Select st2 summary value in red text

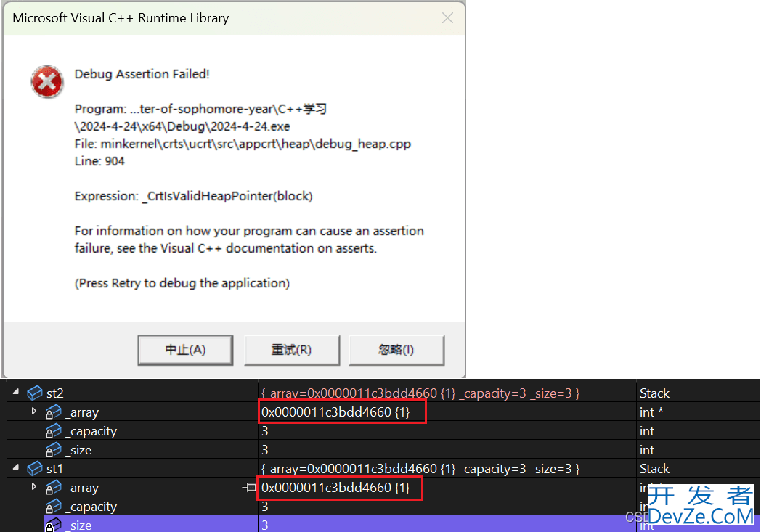(x=420, y=393)
